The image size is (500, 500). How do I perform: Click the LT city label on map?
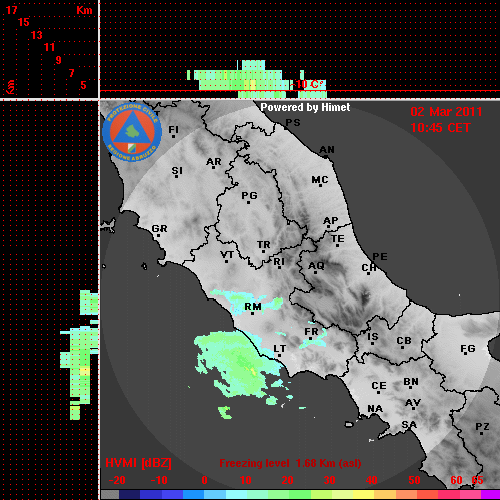click(279, 349)
